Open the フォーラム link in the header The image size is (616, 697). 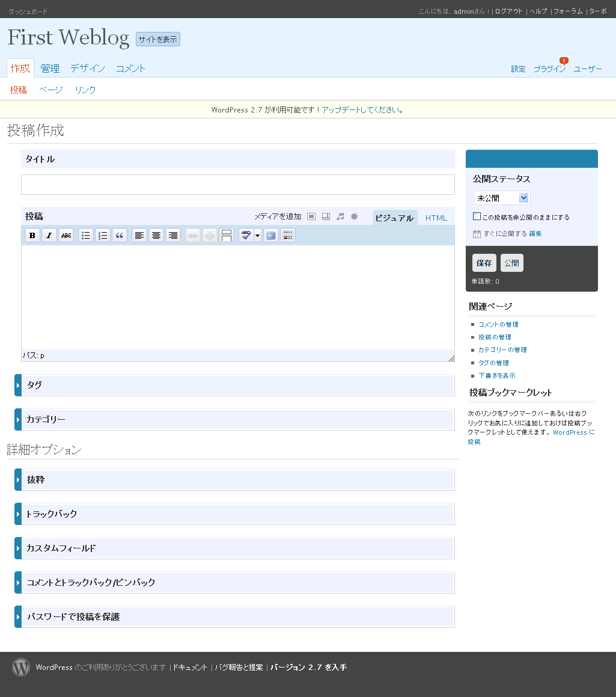[x=568, y=11]
